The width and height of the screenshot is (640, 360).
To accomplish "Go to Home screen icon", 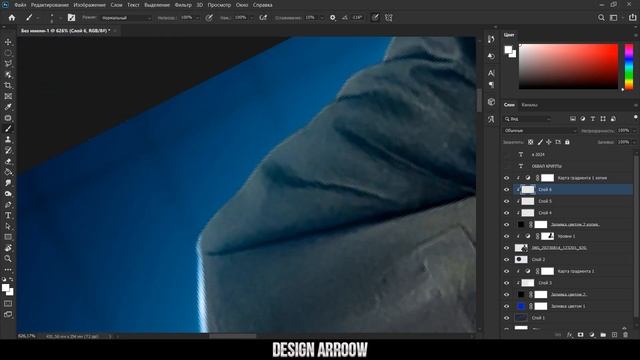I will click(12, 18).
